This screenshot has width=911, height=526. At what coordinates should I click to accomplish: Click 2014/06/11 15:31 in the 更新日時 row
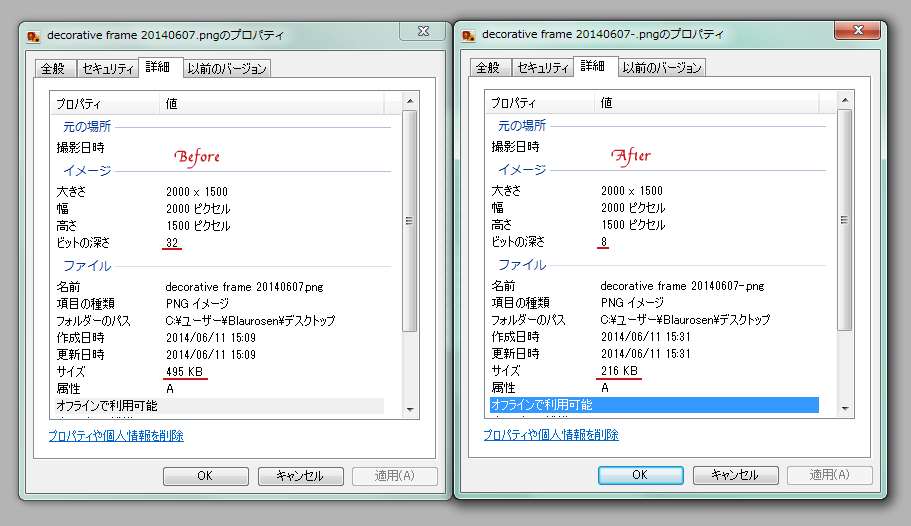645,353
